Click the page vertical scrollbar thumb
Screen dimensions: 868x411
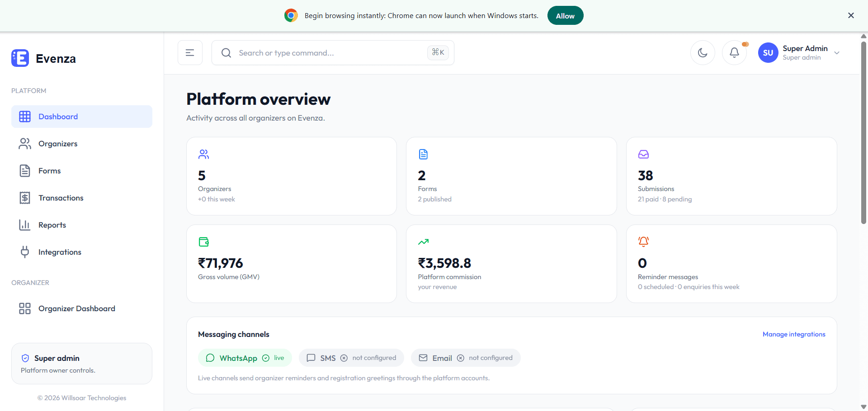point(863,132)
